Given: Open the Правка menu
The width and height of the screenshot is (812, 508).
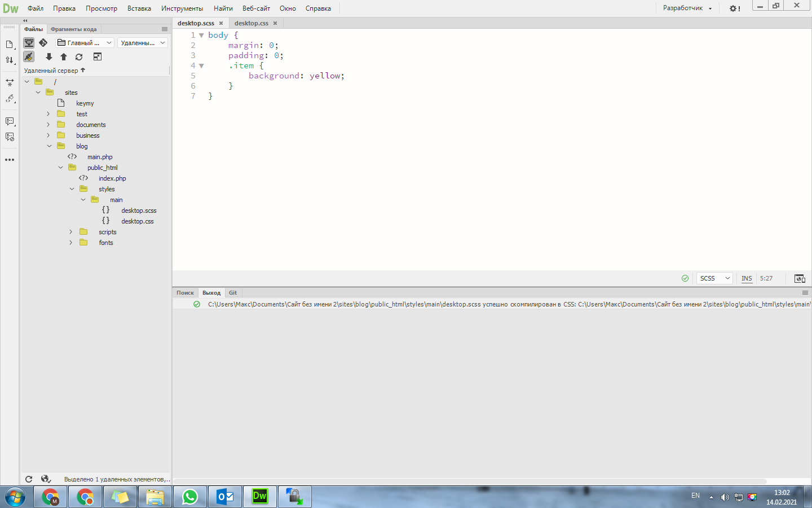Looking at the screenshot, I should coord(64,8).
